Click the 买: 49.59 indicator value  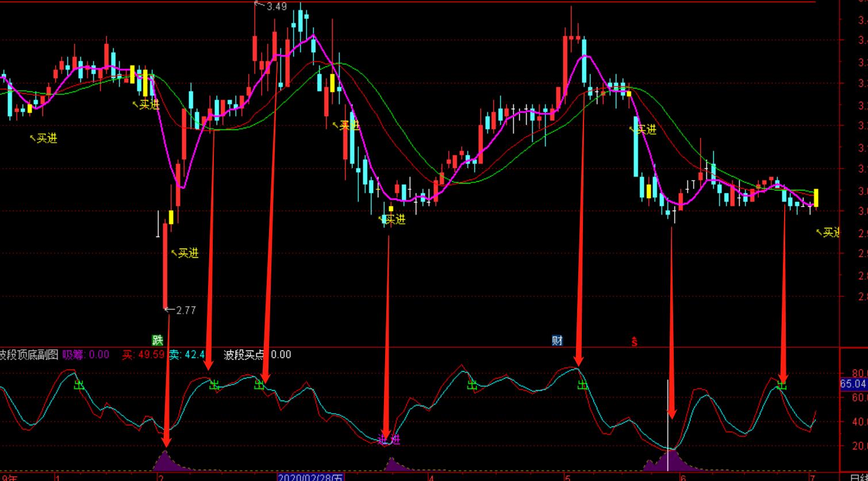click(x=144, y=354)
